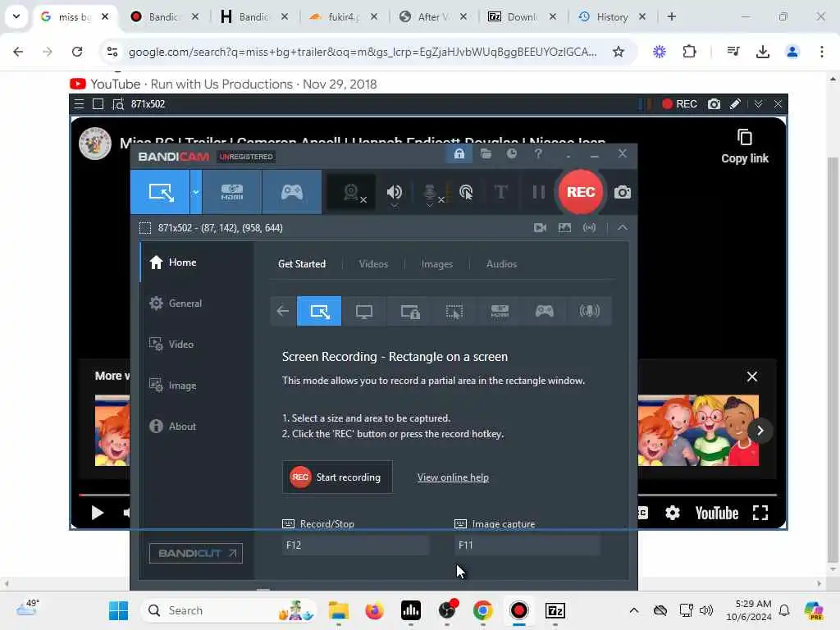
Task: Click the Start recording button
Action: click(x=337, y=477)
